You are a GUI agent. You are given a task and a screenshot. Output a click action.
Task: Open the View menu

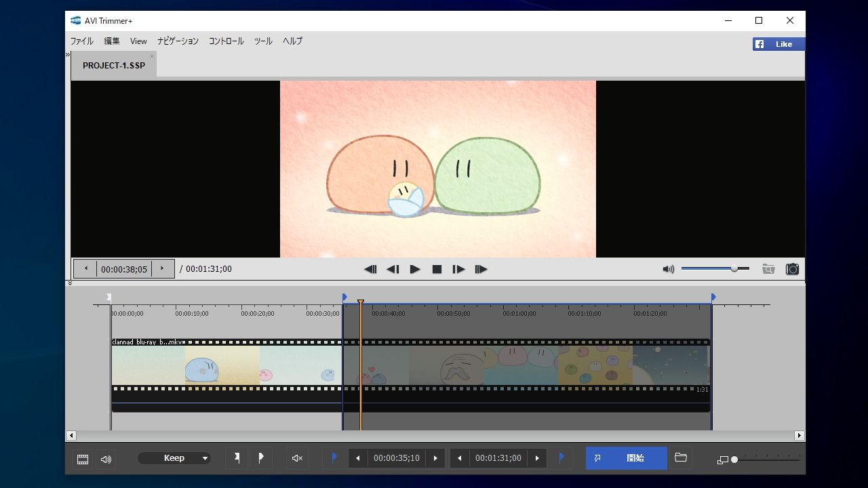138,41
